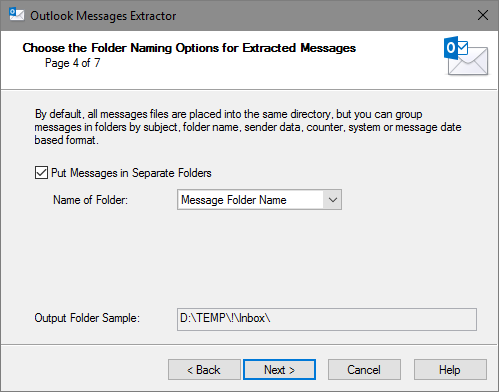Click the 'Choose the Folder Naming Options' heading

189,48
